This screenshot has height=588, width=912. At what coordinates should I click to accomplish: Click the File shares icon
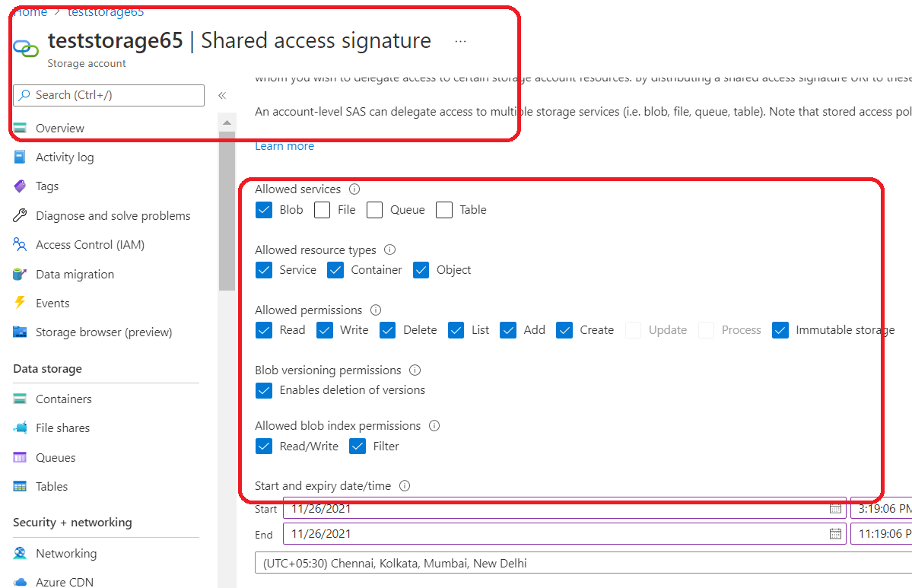20,428
